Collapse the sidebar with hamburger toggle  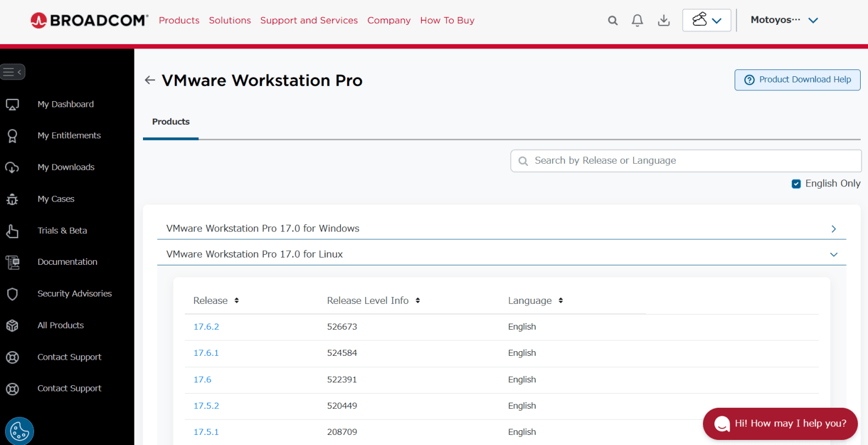point(12,72)
